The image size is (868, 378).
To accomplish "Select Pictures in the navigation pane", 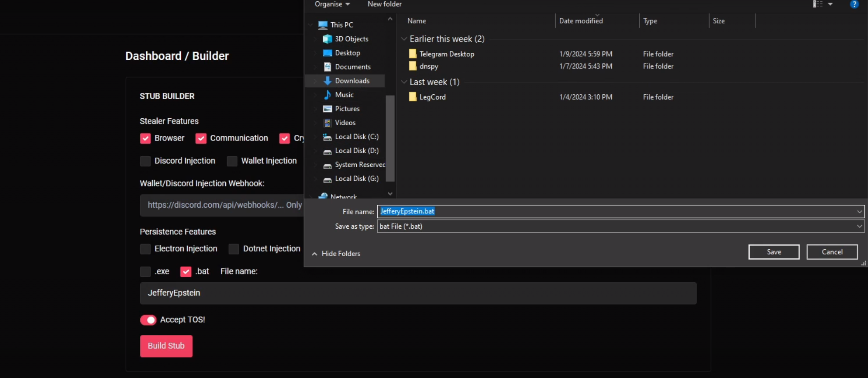I will click(347, 109).
